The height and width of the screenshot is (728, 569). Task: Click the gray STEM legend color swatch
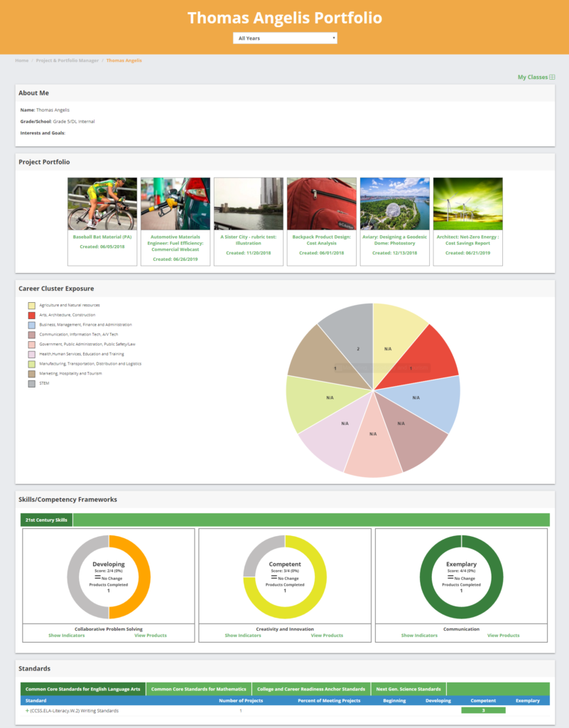(x=32, y=384)
